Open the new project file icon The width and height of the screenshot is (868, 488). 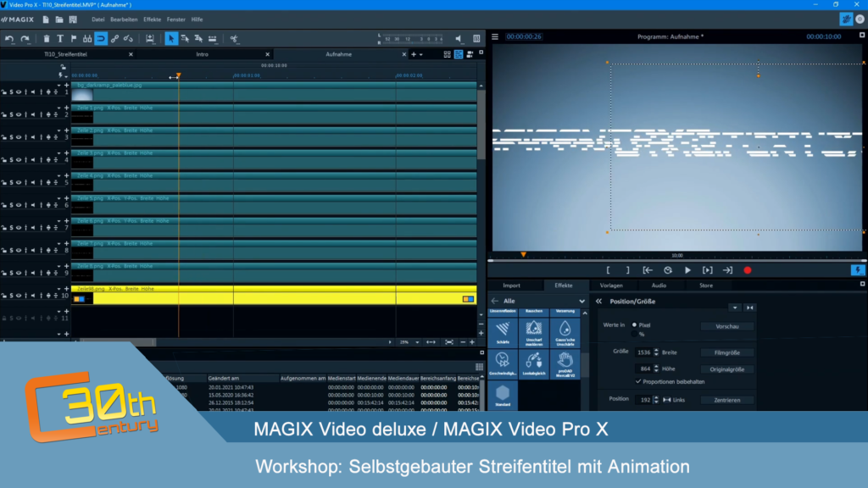(46, 19)
